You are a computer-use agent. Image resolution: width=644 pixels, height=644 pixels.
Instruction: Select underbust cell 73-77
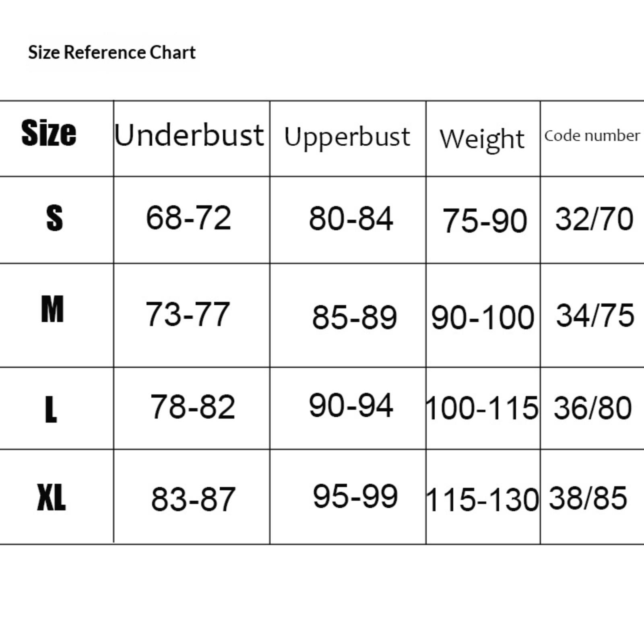point(187,314)
